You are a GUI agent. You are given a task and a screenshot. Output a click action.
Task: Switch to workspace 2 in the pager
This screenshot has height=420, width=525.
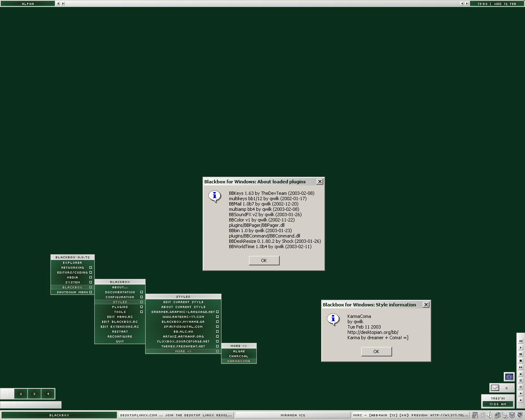point(21,394)
